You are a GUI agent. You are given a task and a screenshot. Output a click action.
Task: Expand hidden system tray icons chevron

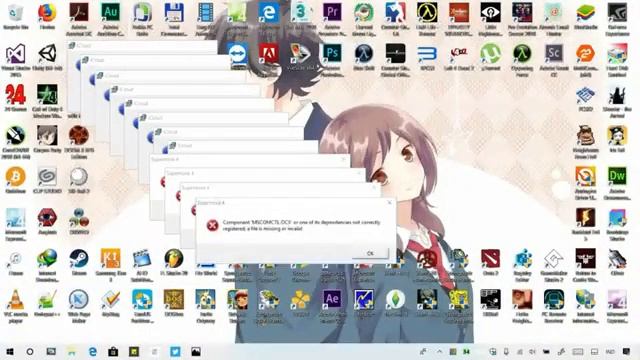pos(439,351)
